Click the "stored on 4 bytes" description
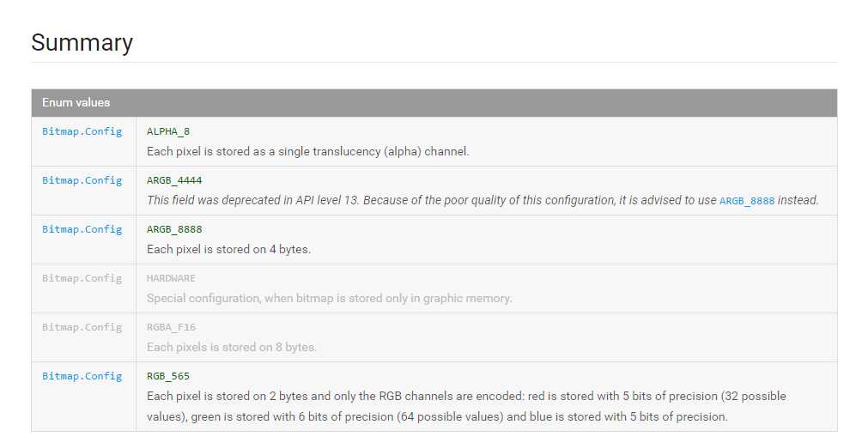Image resolution: width=868 pixels, height=443 pixels. click(x=228, y=249)
